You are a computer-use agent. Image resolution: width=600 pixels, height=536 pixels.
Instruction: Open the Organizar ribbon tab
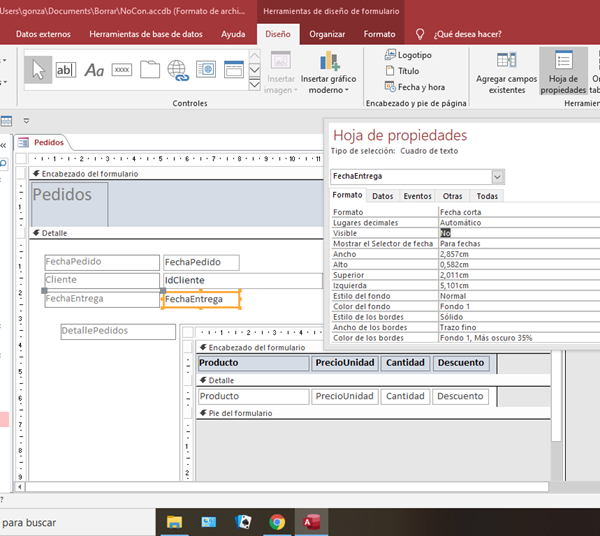point(327,34)
